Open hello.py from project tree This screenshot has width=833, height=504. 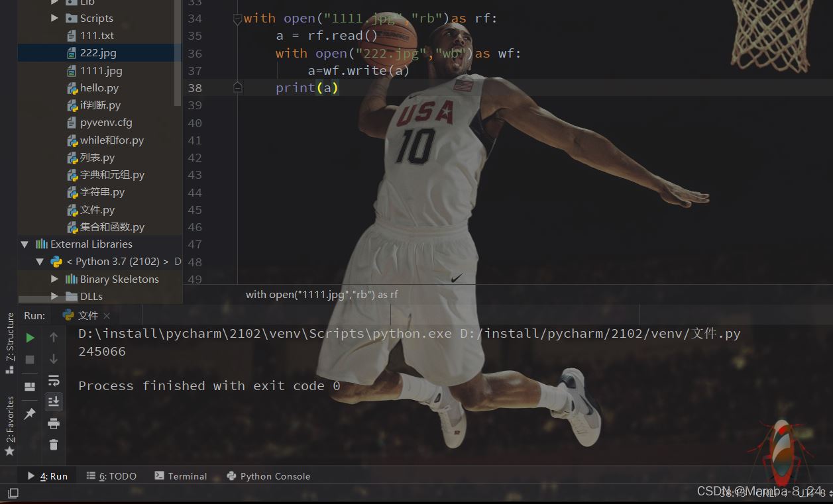tap(99, 87)
